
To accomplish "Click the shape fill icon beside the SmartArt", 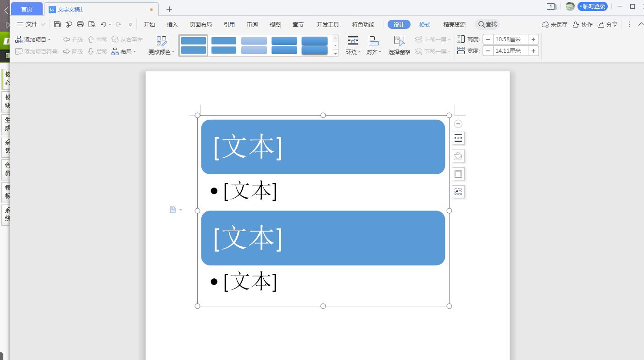I will point(458,156).
